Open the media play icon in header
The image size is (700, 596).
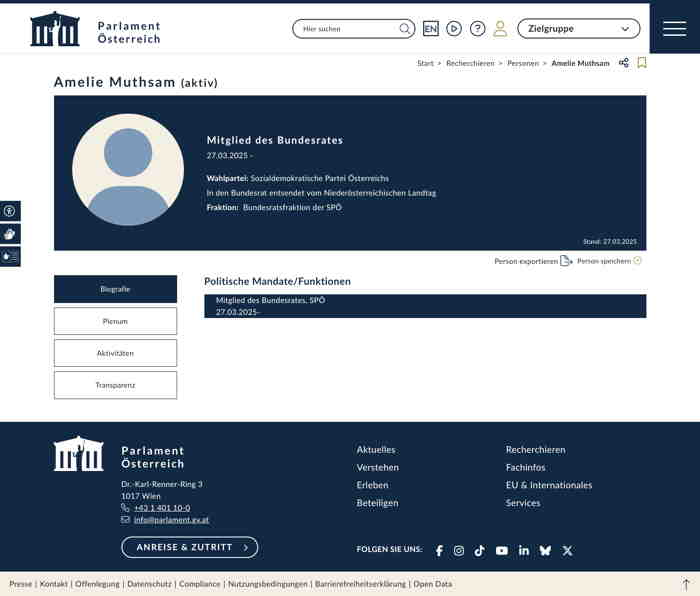click(x=454, y=29)
